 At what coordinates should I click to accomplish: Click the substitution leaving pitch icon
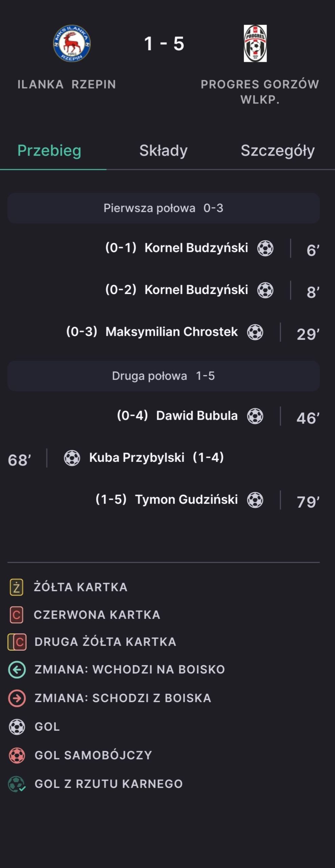(17, 698)
